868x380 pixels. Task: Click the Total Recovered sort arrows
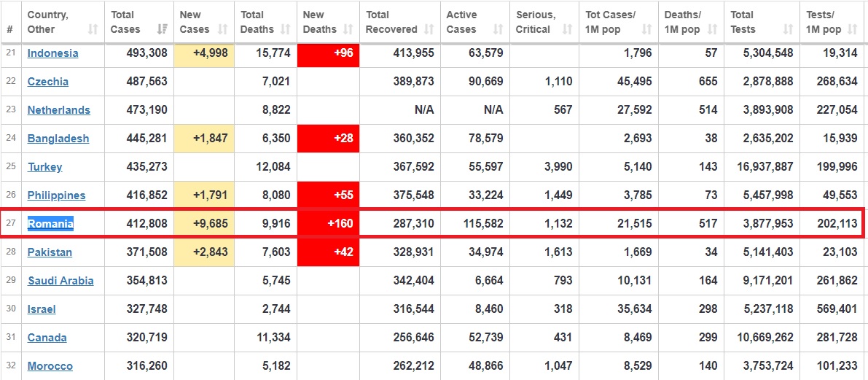428,30
